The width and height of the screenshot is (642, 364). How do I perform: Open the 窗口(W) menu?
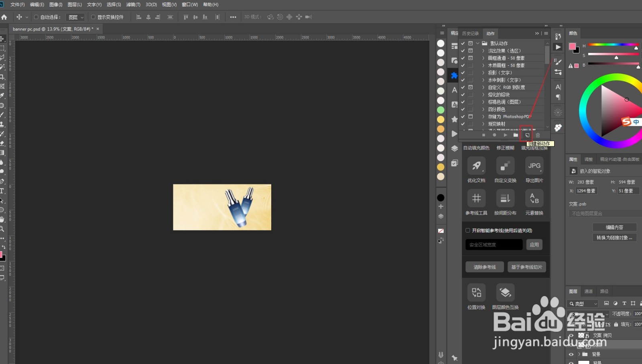click(190, 4)
